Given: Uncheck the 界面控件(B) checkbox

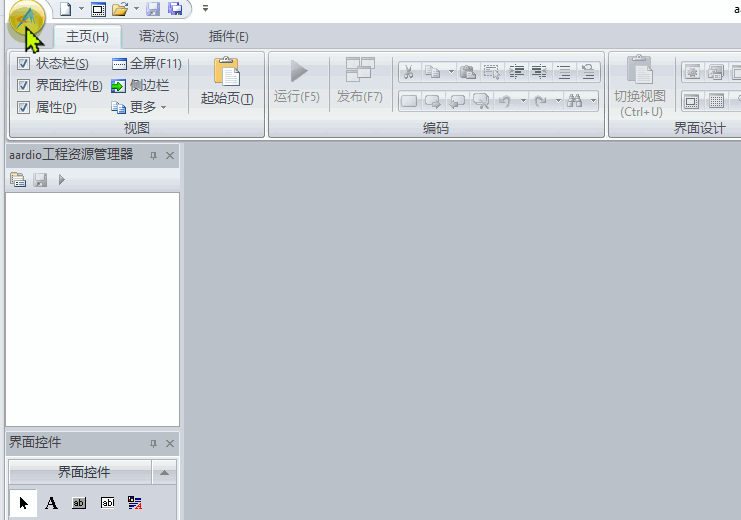Looking at the screenshot, I should coord(23,86).
